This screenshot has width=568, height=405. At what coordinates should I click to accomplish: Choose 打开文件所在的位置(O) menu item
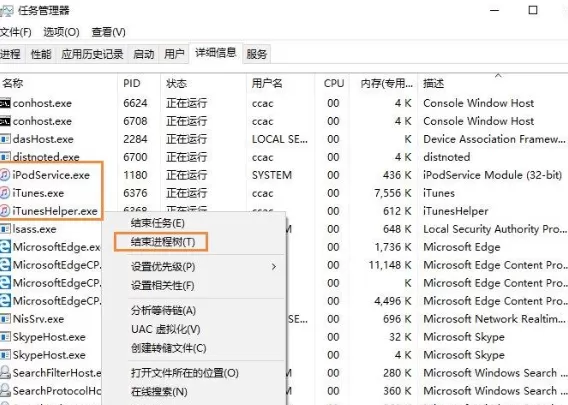pyautogui.click(x=185, y=373)
